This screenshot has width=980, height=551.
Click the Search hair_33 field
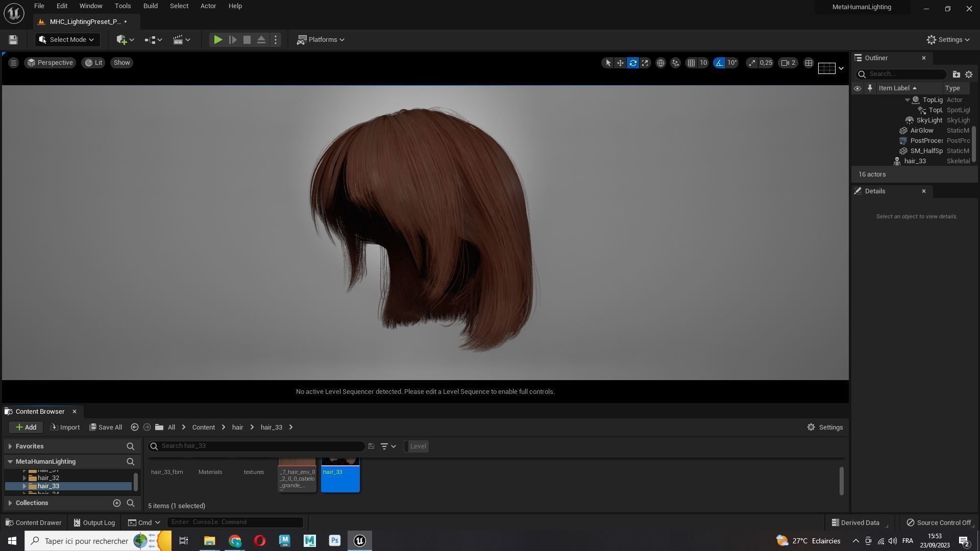(257, 446)
